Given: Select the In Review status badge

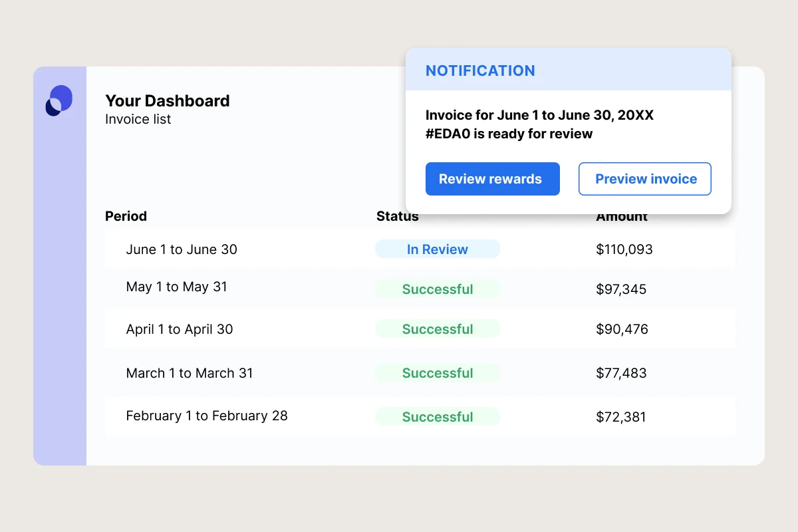Looking at the screenshot, I should [437, 249].
